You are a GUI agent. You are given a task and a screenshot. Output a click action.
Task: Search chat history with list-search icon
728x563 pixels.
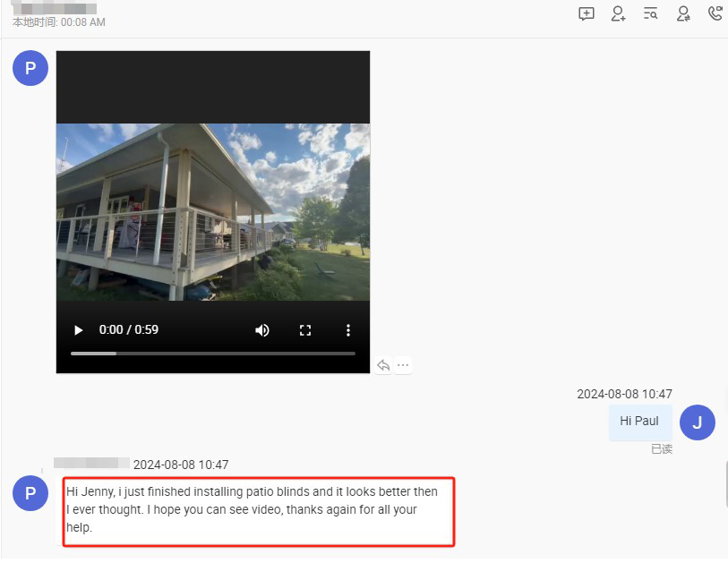(650, 13)
